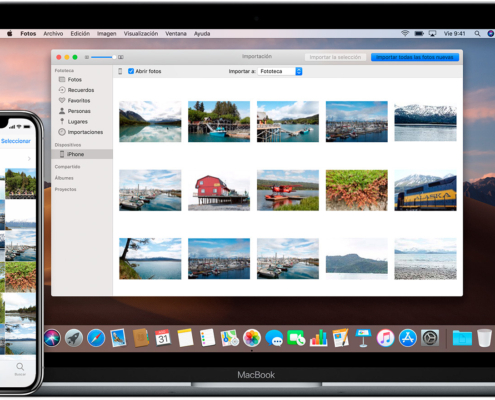
Task: Open Spotlight search magnifier
Action: point(477,33)
